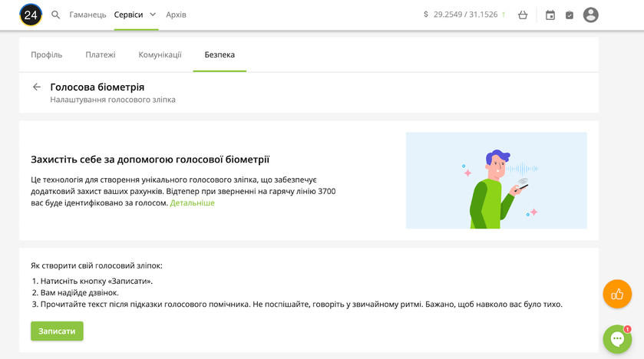
Task: Open the Гаманець menu item
Action: coord(88,15)
